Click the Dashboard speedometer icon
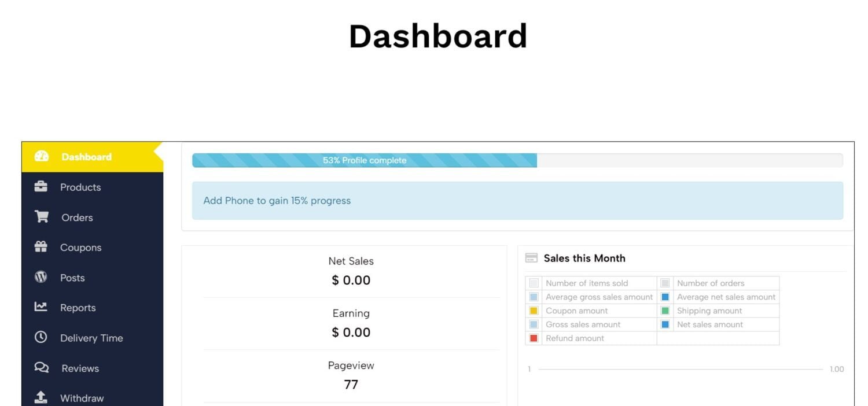Viewport: 868px width, 406px height. pos(41,157)
